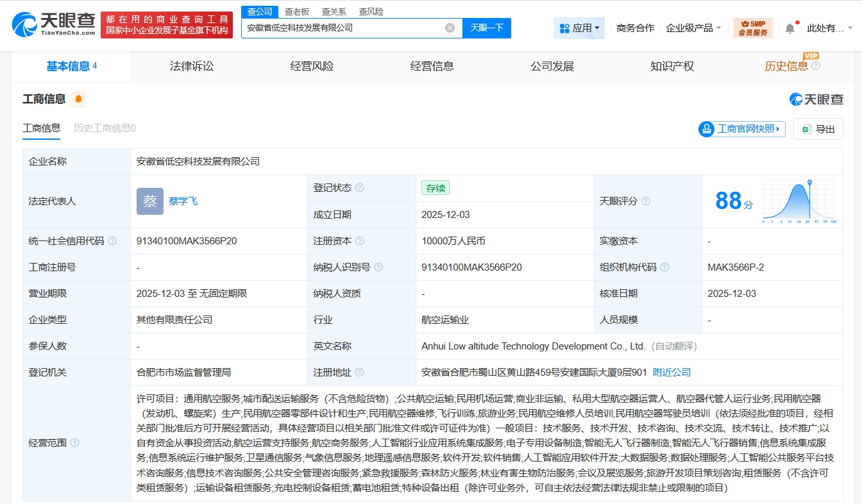Open legal representative 蔡学飞 profile link
The image size is (862, 504).
(x=183, y=201)
